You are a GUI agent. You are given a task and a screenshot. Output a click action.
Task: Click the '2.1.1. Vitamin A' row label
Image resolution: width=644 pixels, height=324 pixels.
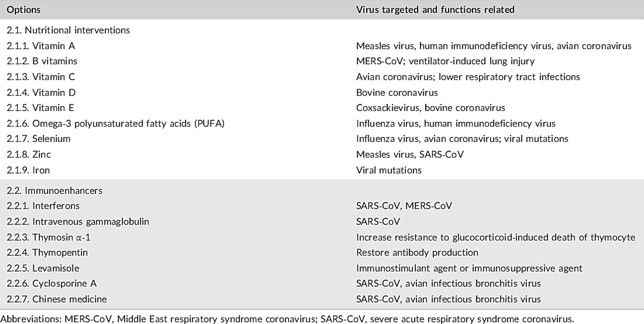(41, 46)
